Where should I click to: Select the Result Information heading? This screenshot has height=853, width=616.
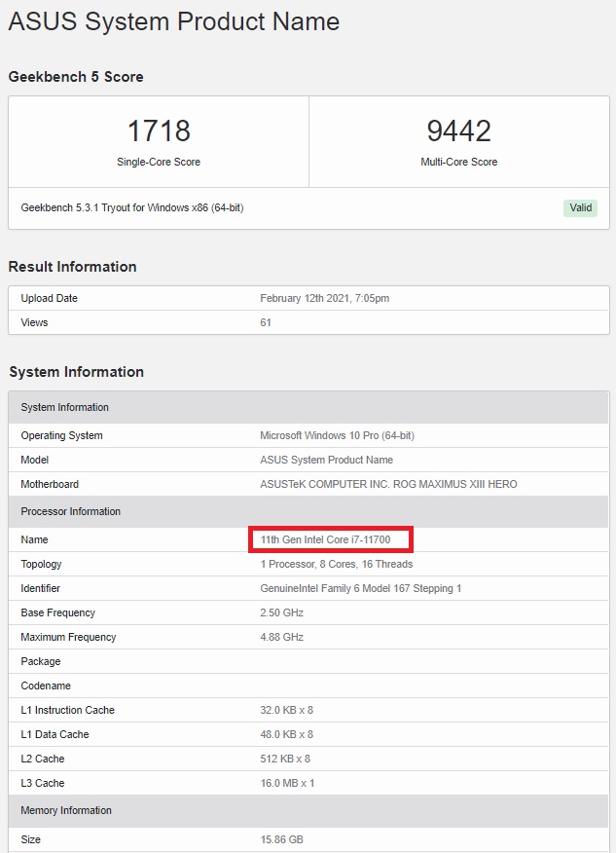[73, 267]
